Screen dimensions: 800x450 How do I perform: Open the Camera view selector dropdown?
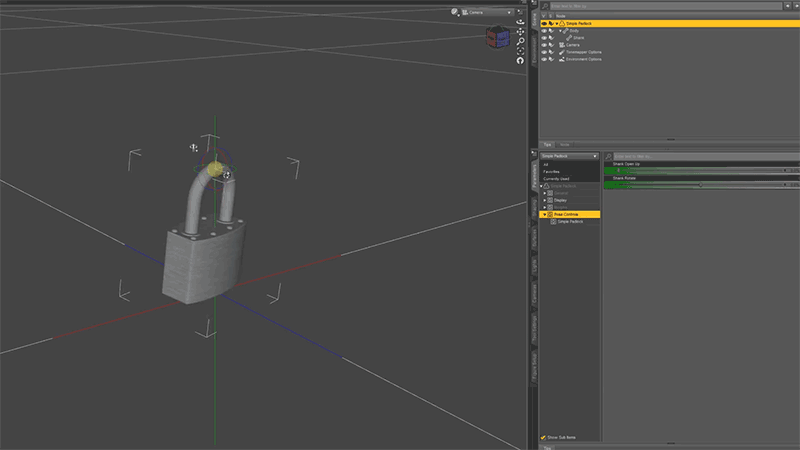pyautogui.click(x=487, y=12)
